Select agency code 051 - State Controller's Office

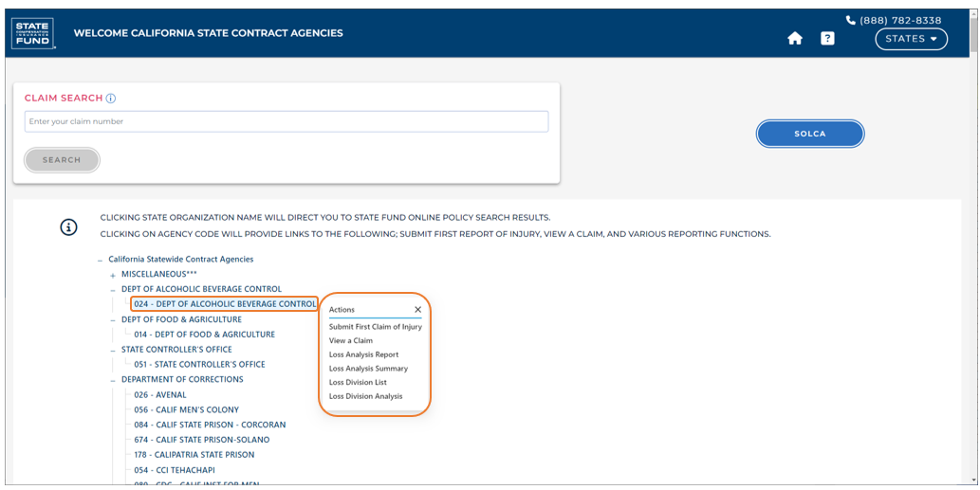click(x=199, y=364)
